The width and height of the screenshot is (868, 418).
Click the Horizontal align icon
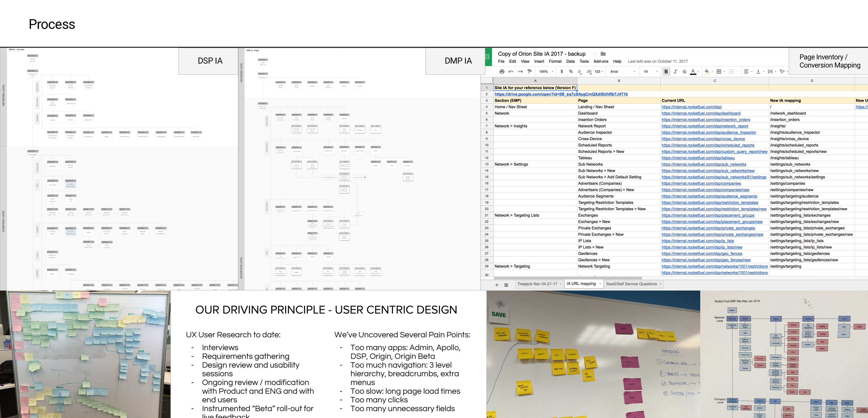746,71
